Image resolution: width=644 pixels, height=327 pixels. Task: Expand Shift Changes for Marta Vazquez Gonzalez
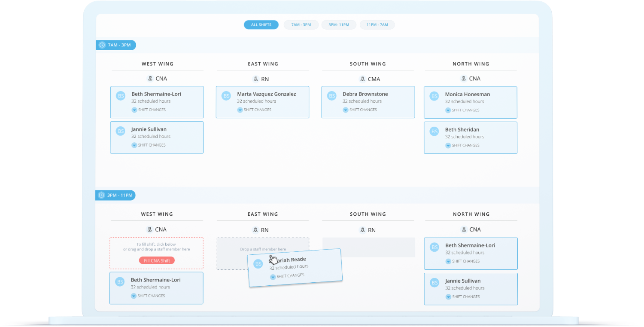240,110
